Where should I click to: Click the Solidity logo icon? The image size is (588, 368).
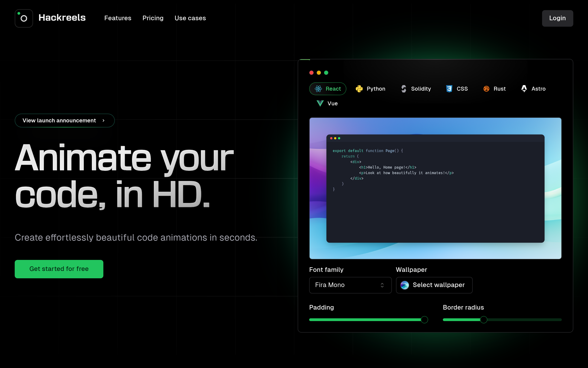pyautogui.click(x=404, y=89)
